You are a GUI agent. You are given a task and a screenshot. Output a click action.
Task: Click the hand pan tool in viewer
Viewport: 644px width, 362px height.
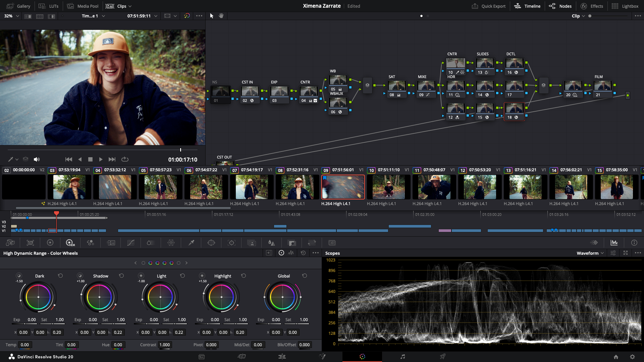[221, 16]
